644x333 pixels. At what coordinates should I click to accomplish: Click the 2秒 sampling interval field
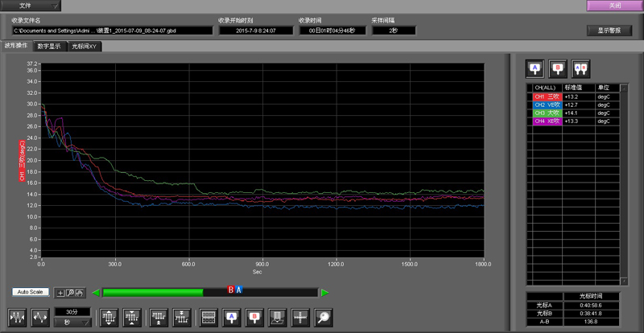[x=394, y=31]
